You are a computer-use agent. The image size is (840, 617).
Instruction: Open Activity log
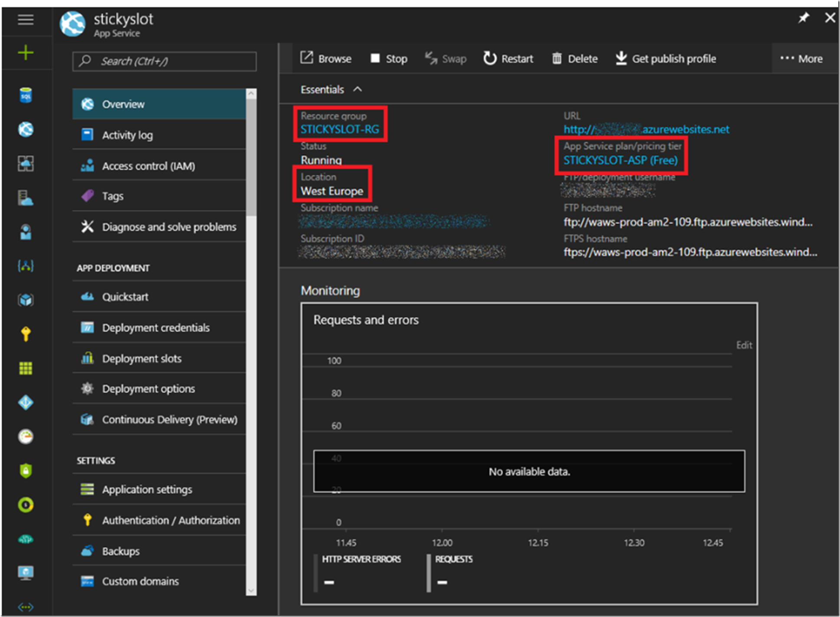(x=159, y=135)
